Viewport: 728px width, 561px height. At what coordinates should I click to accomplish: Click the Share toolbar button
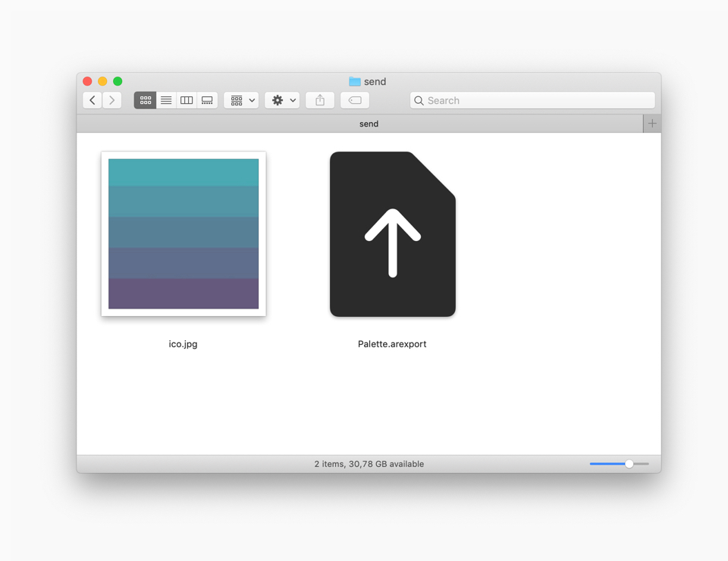tap(320, 100)
